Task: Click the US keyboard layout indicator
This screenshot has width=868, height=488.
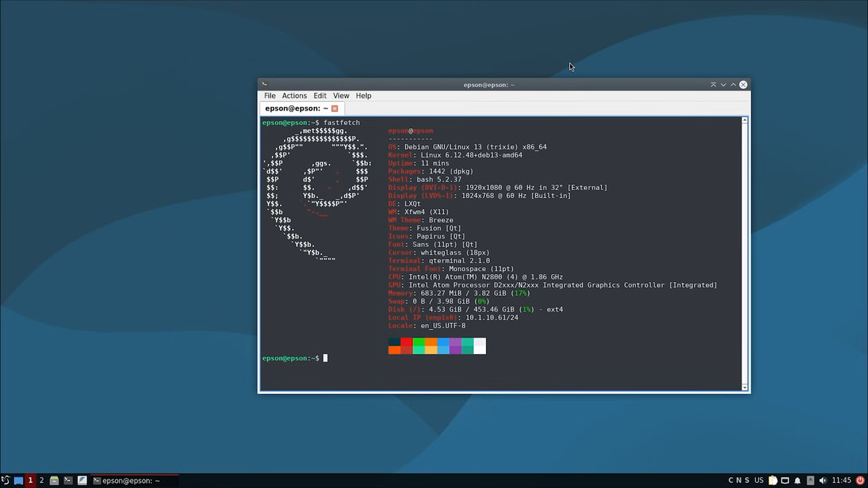Action: click(759, 480)
